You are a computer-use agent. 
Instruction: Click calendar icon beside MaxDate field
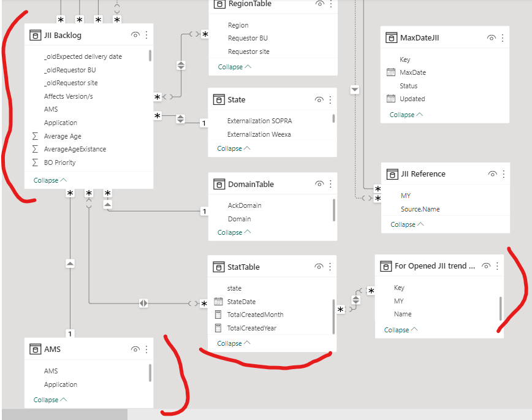coord(391,72)
